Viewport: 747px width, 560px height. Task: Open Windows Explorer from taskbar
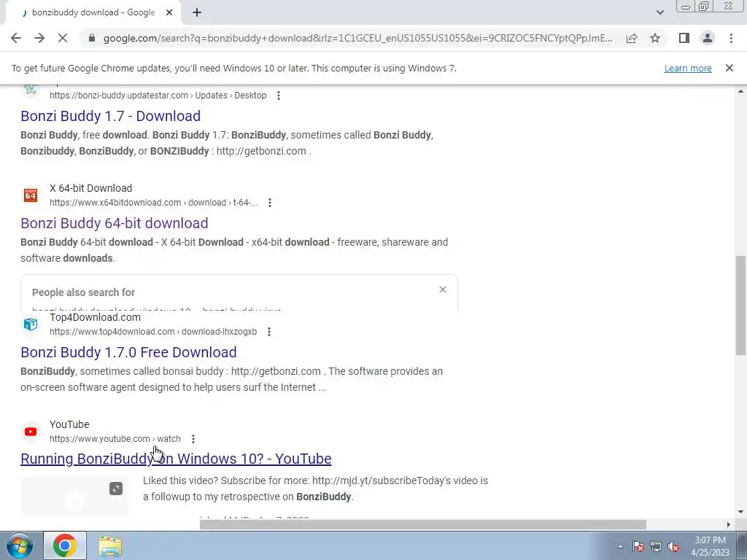point(110,545)
